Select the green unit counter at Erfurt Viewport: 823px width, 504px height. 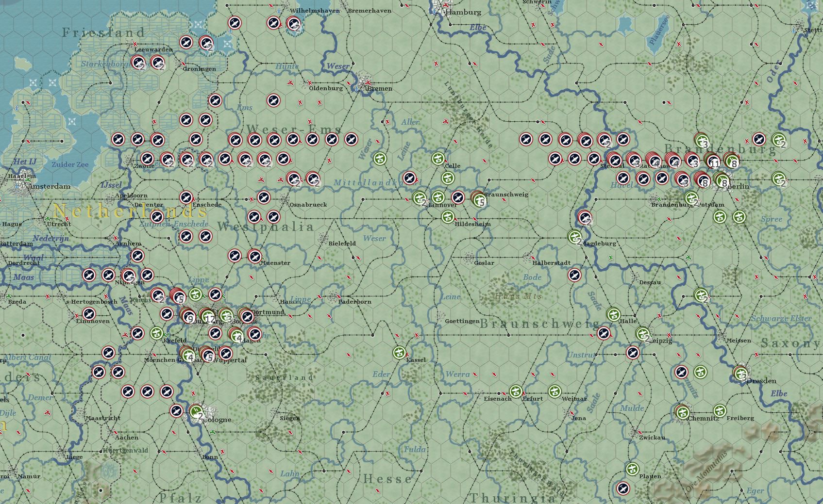516,391
